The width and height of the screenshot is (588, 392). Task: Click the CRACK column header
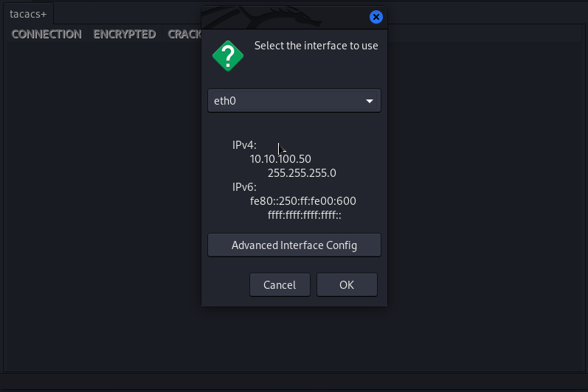184,34
